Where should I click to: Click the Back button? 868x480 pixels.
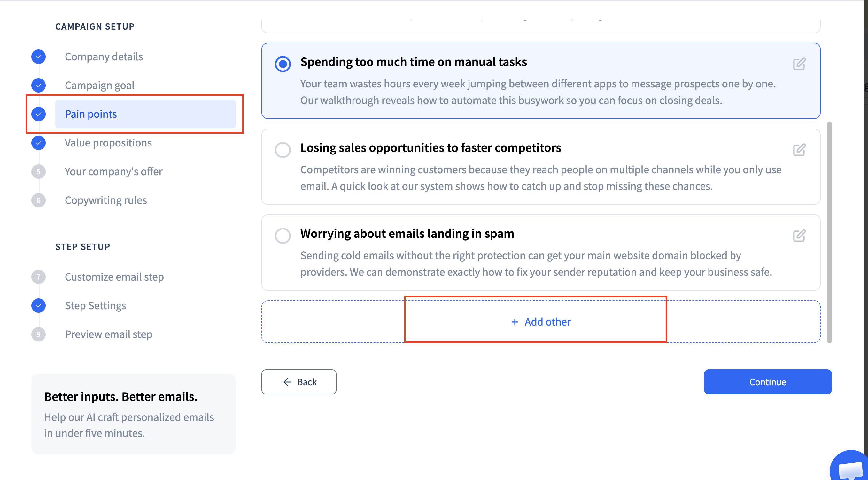[x=298, y=382]
